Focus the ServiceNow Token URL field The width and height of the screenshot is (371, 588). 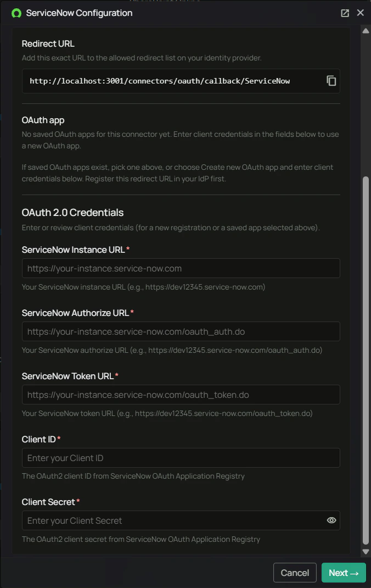click(x=181, y=395)
